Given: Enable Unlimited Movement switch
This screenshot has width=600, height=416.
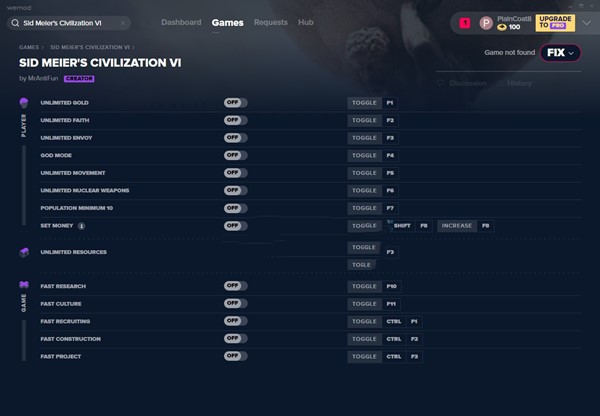Looking at the screenshot, I should pos(235,173).
